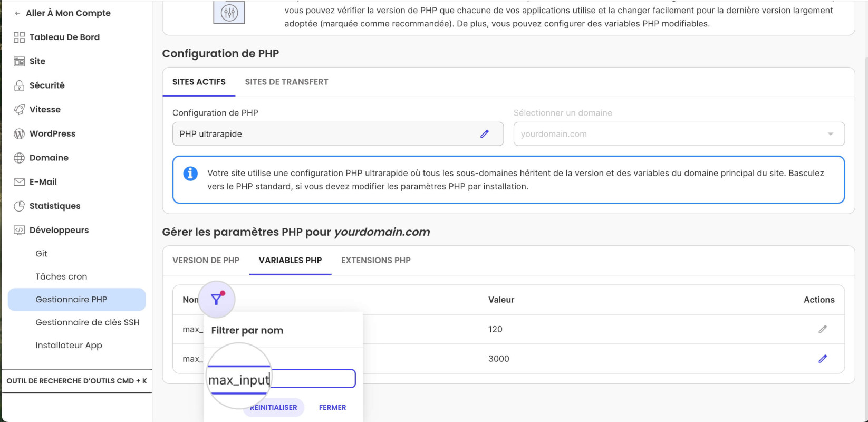
Task: Click the Tableau De Bord grid icon
Action: tap(19, 37)
